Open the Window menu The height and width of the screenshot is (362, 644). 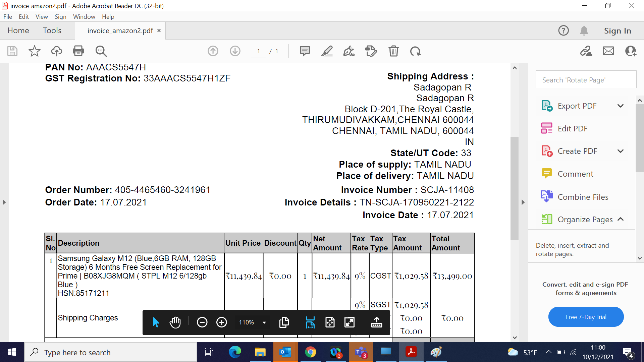[x=84, y=16]
